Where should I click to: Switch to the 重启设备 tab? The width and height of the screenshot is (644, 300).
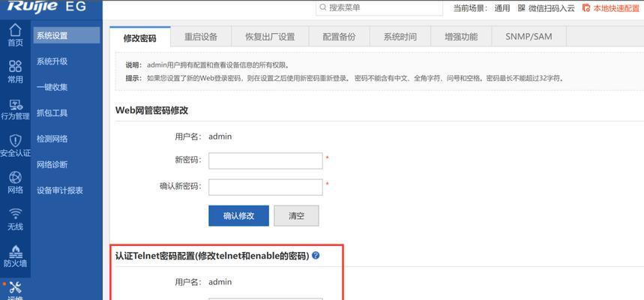pos(201,37)
